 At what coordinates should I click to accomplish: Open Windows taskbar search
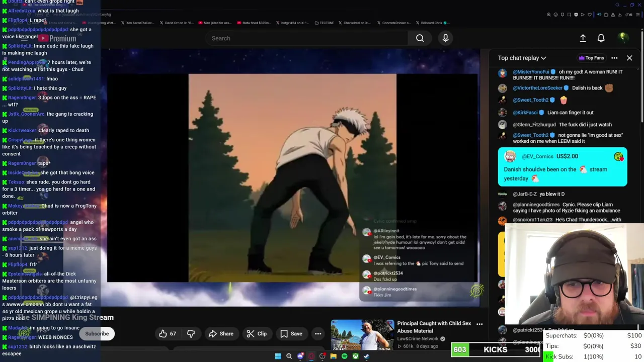(289, 356)
